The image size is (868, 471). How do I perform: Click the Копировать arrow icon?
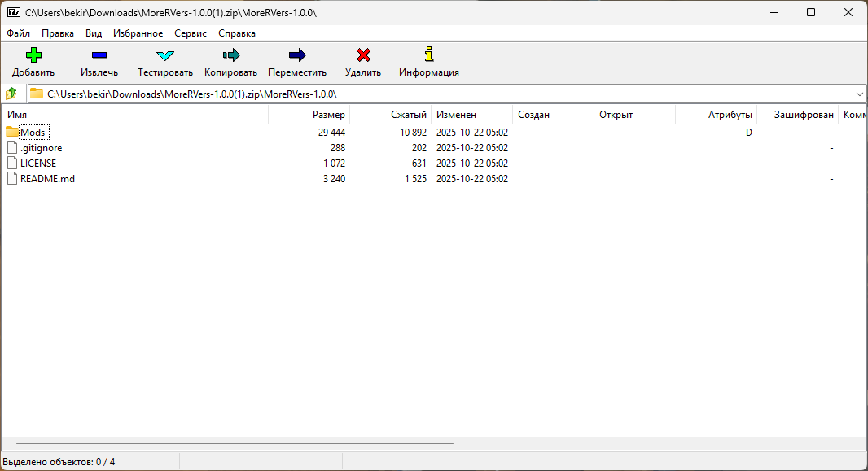[x=230, y=55]
